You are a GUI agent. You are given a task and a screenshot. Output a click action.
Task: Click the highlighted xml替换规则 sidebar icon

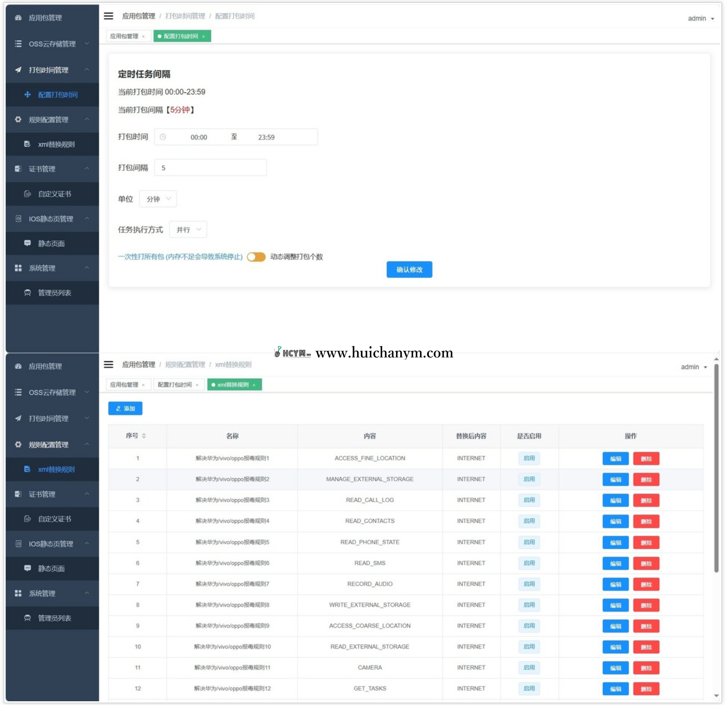pos(28,469)
